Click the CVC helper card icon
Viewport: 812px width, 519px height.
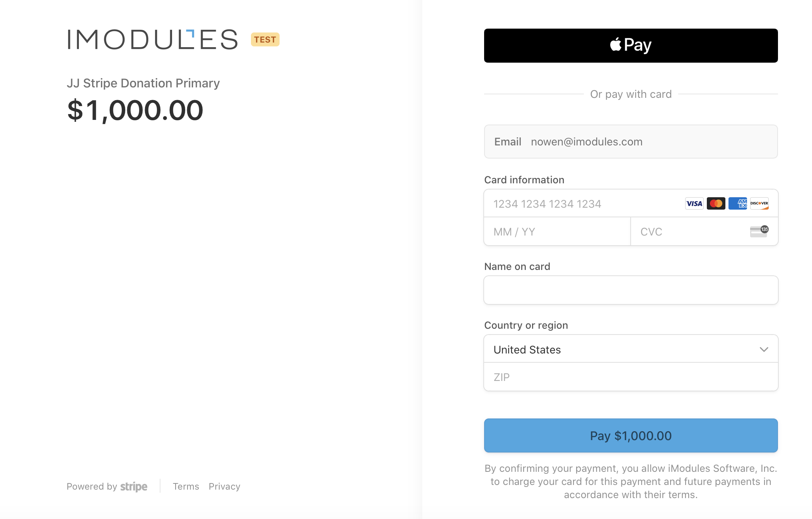[758, 231]
